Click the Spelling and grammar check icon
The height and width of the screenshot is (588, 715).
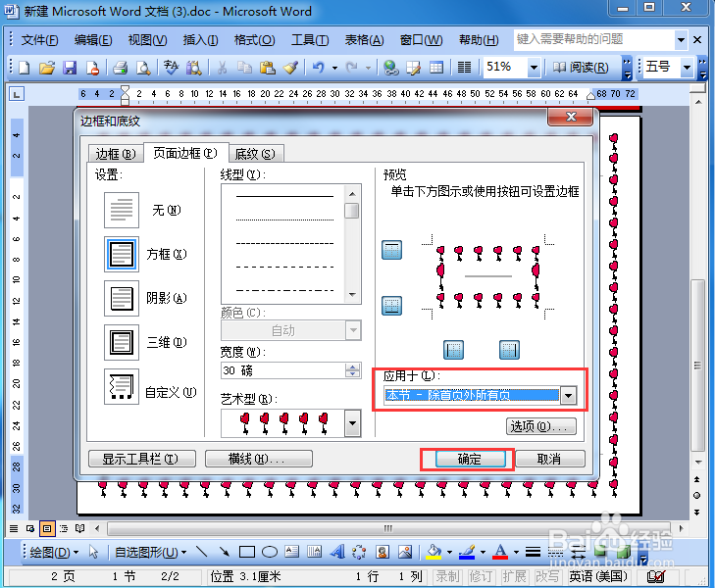click(171, 68)
